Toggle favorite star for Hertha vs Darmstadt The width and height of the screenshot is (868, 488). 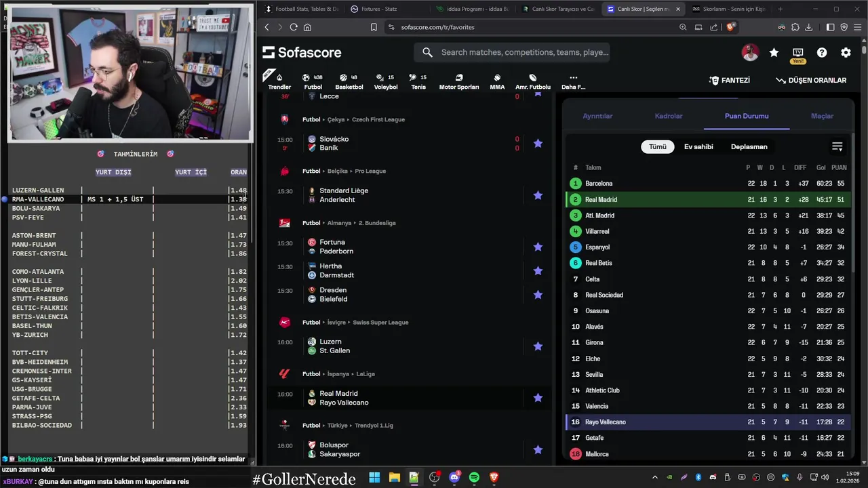(538, 270)
